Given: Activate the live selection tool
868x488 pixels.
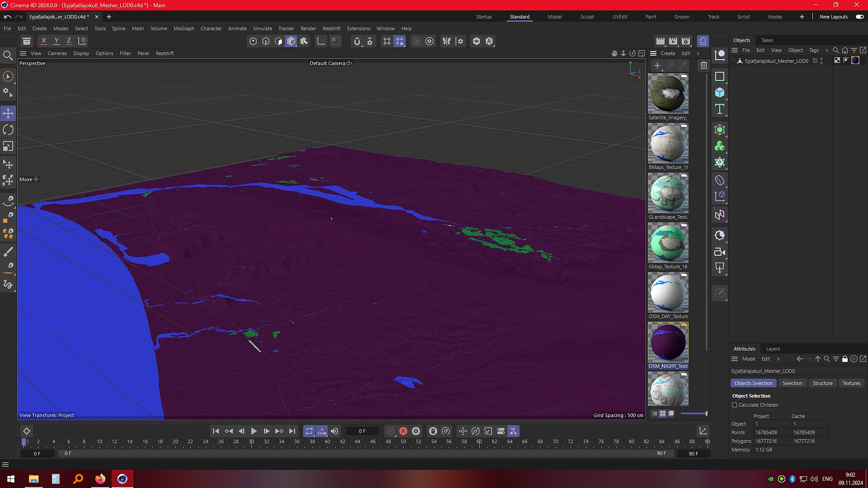Looking at the screenshot, I should click(8, 76).
